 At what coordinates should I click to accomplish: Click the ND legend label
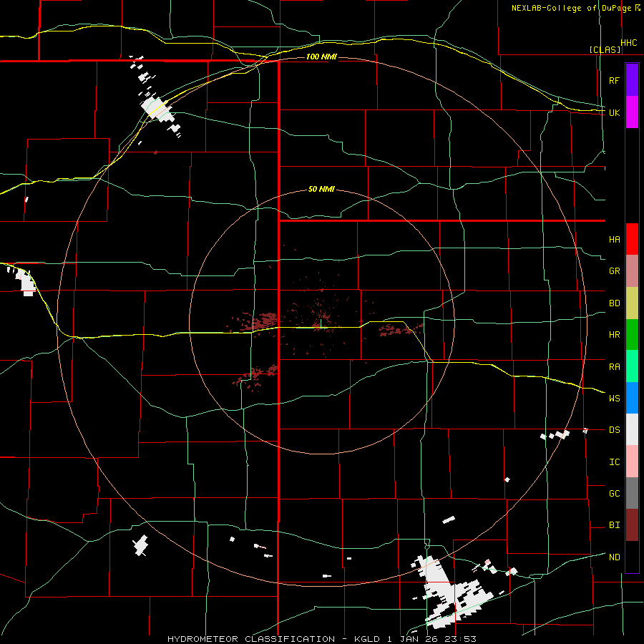(614, 557)
